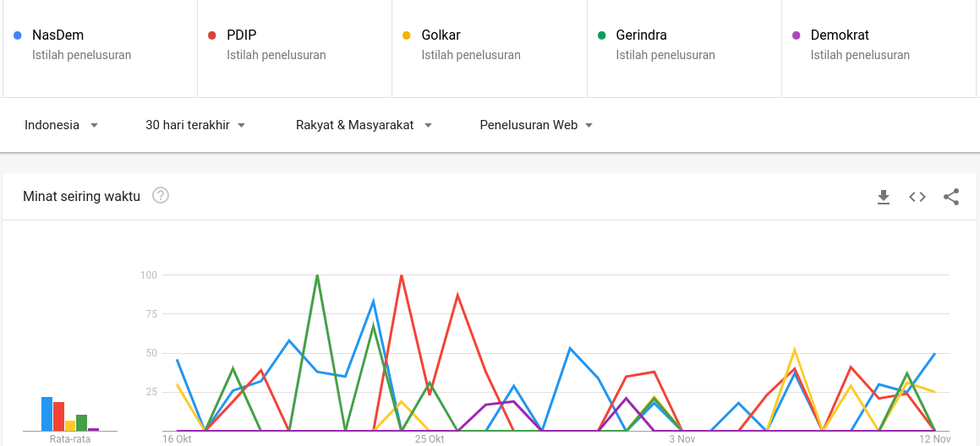This screenshot has height=446, width=980.
Task: Click Istilah penelusuran under NasDem
Action: tap(82, 55)
